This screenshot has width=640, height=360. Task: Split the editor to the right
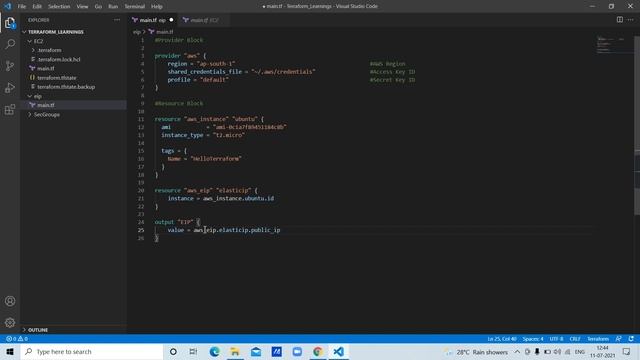(620, 20)
